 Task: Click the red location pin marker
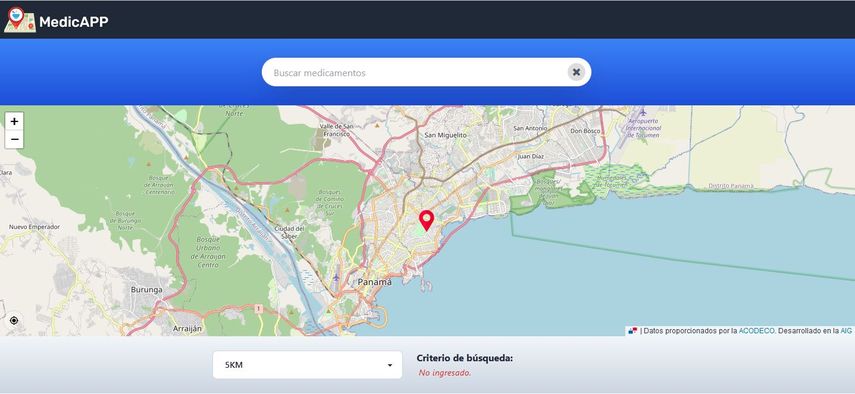426,220
